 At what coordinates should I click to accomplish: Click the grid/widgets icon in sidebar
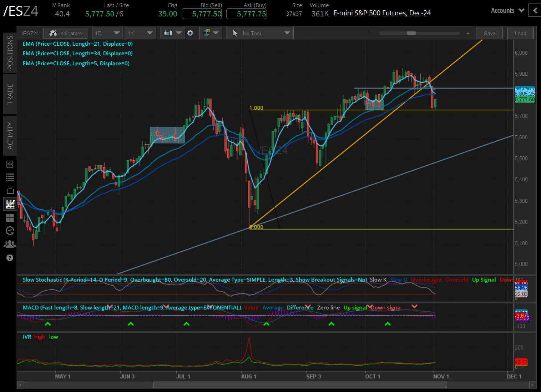tap(10, 218)
